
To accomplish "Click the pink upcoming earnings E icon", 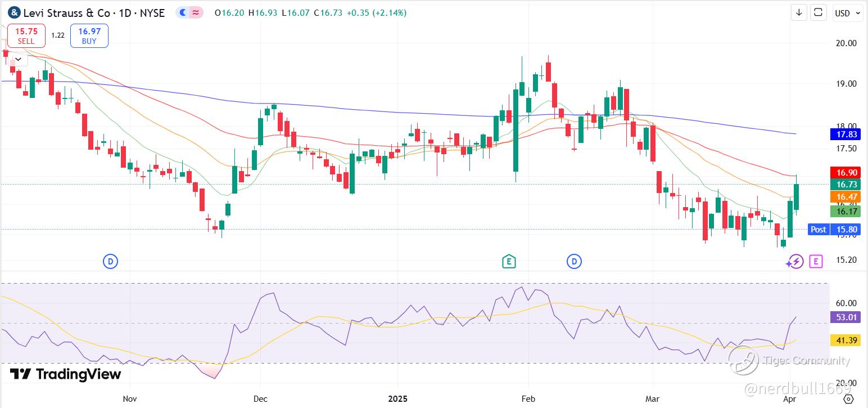I will [816, 261].
